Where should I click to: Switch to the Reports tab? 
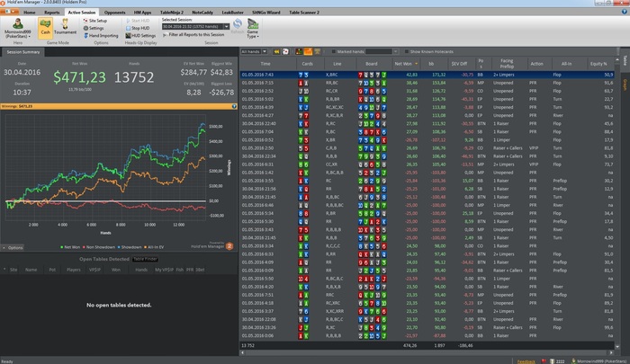click(x=52, y=13)
